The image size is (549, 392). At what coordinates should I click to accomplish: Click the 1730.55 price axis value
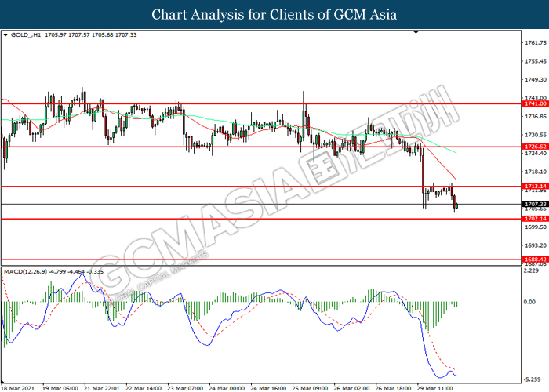pyautogui.click(x=536, y=135)
